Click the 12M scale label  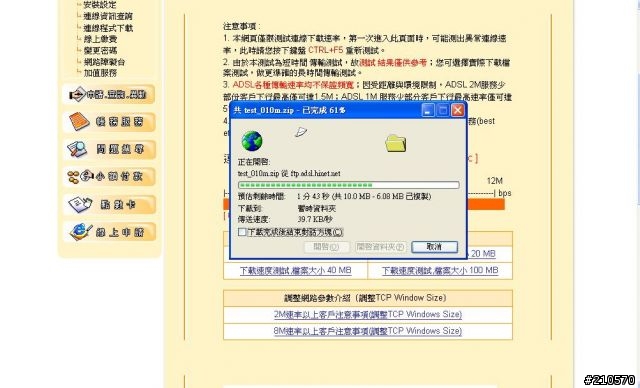(494, 181)
